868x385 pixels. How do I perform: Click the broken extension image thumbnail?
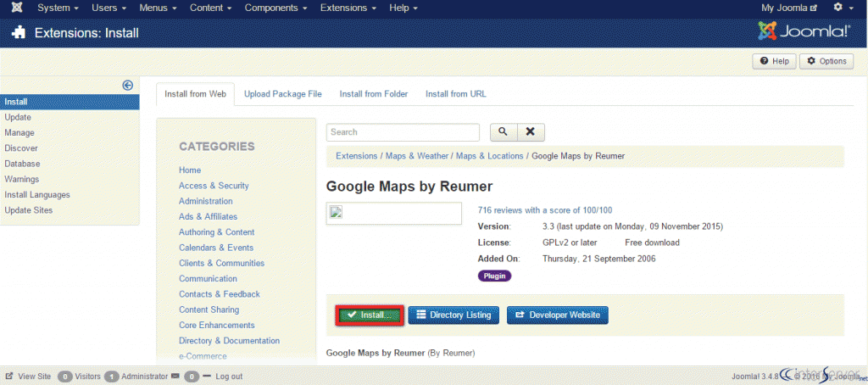[x=393, y=213]
